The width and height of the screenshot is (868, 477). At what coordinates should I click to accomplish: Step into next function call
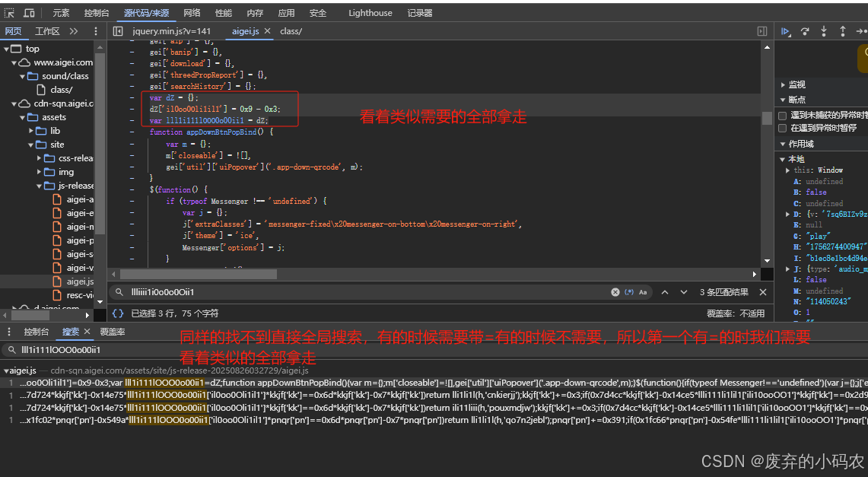(x=824, y=31)
